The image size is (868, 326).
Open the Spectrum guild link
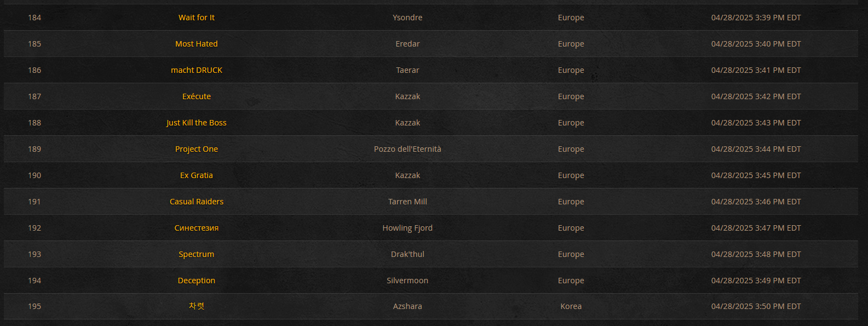pyautogui.click(x=196, y=254)
